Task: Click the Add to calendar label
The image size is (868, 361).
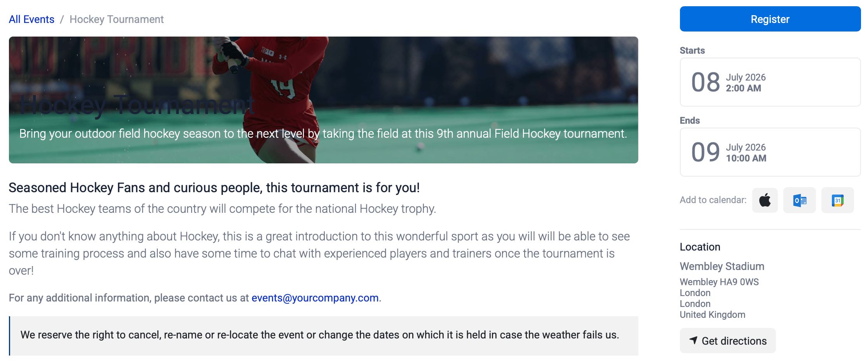Action: [x=713, y=200]
